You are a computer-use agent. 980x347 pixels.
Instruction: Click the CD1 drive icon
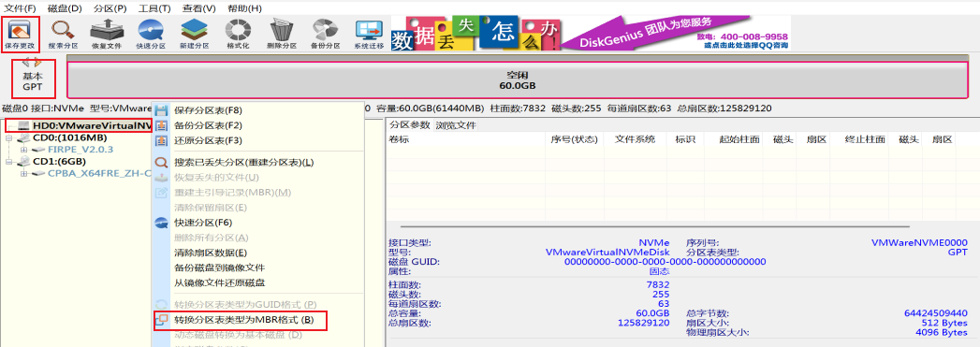click(x=23, y=161)
